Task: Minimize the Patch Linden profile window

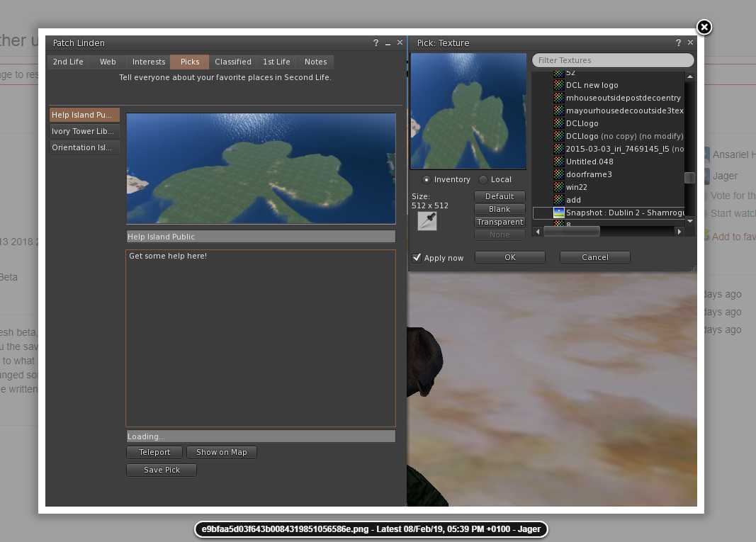Action: click(388, 43)
